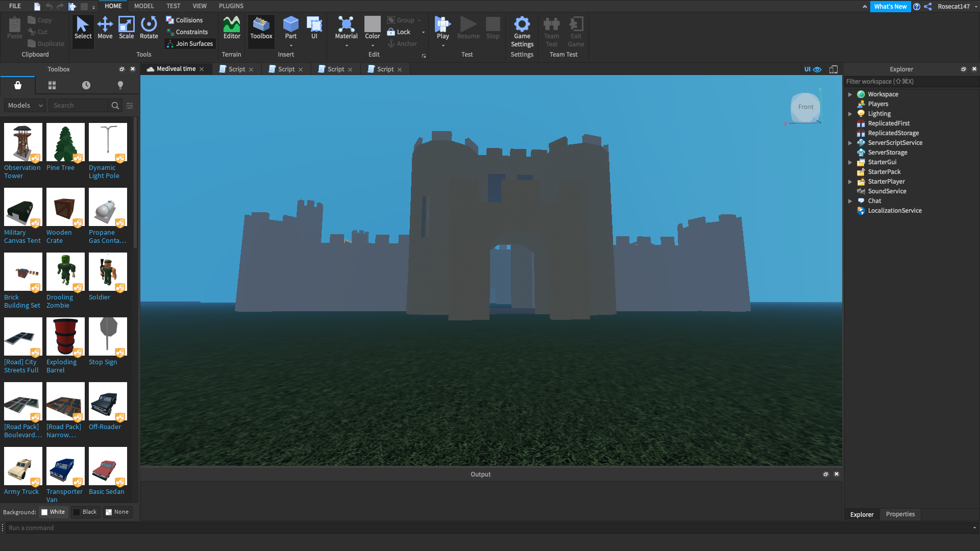The image size is (980, 551).
Task: Toggle Join Surfaces option
Action: point(189,44)
